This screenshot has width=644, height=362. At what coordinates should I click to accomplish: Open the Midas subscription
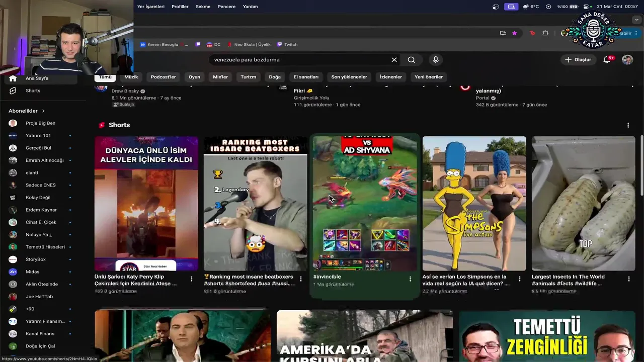point(40,271)
